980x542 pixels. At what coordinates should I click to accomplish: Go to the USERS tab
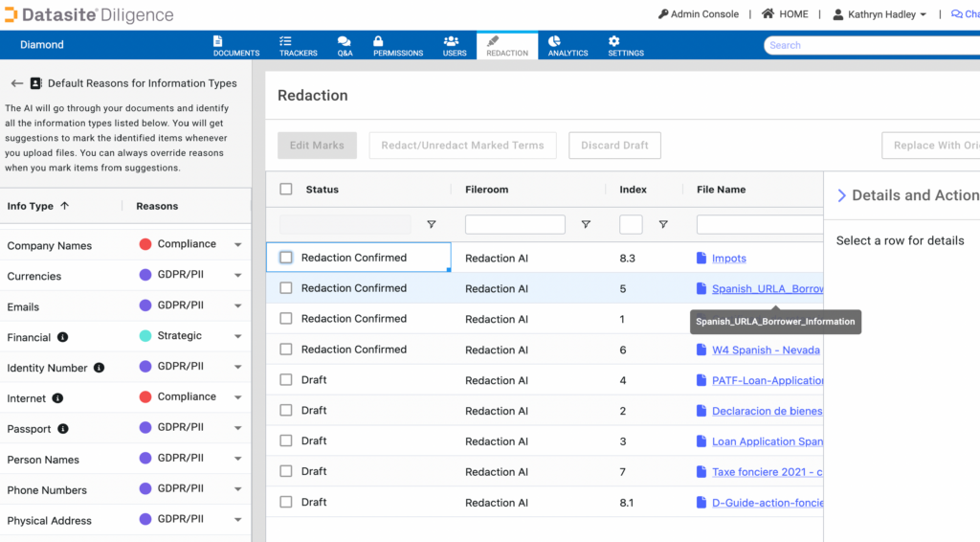[x=455, y=46]
